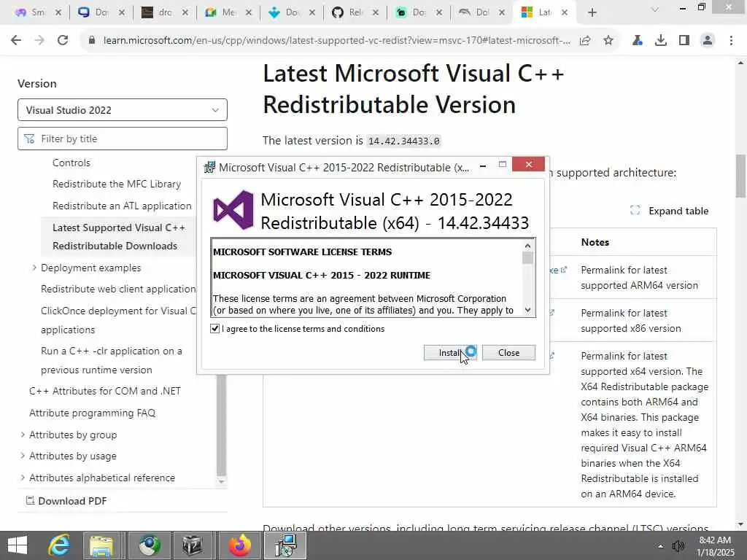747x560 pixels.
Task: Open Run a C++ -clr application link
Action: click(x=112, y=360)
